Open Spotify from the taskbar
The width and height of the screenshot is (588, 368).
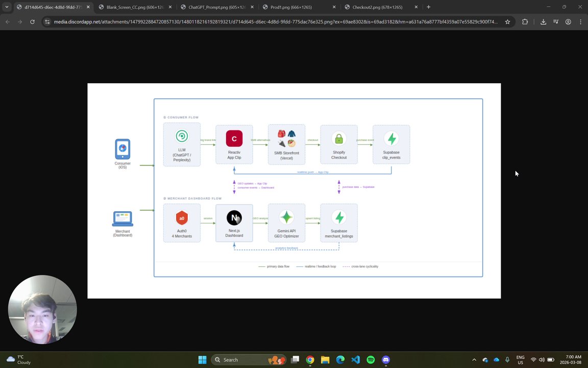click(371, 360)
